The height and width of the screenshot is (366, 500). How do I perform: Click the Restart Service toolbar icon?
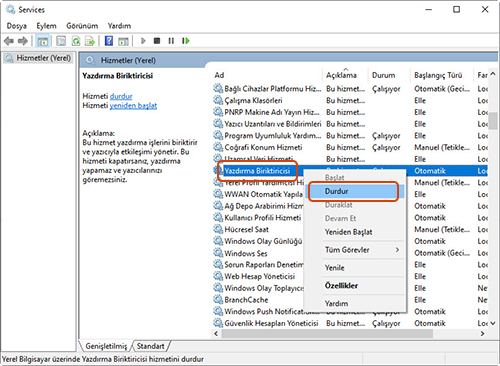pos(186,41)
